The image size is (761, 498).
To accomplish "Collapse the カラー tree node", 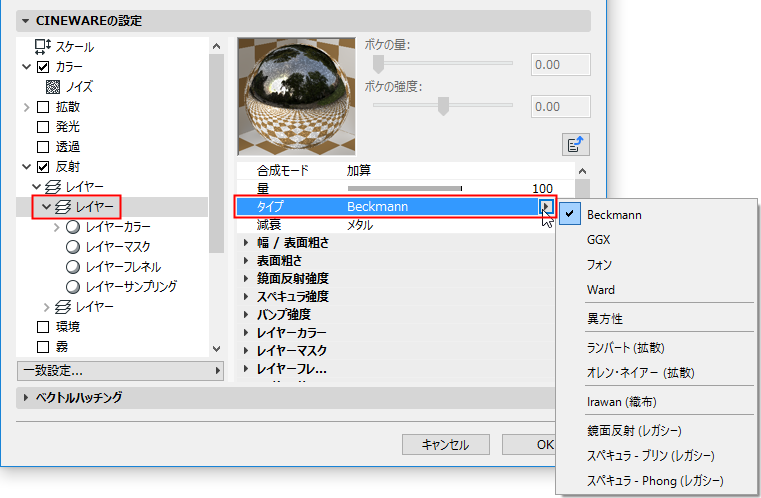I will pos(27,67).
